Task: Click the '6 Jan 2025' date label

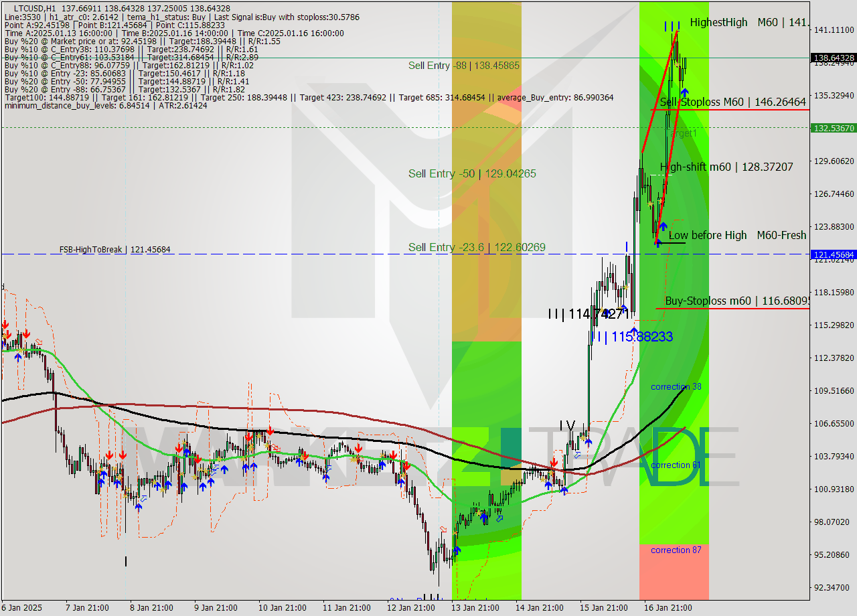Action: (x=21, y=608)
